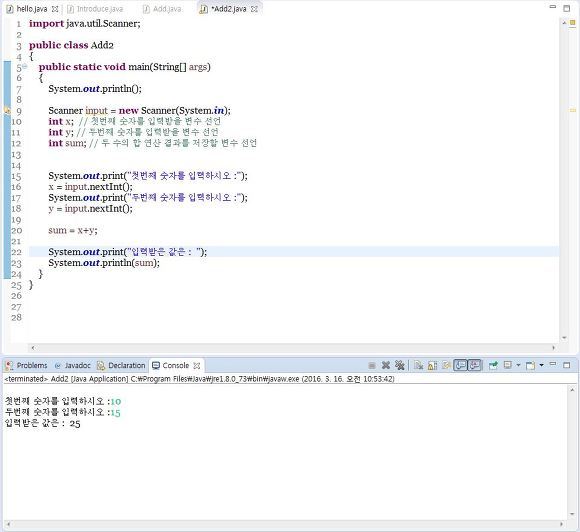
Task: Click the Open Console icon
Action: [x=530, y=366]
